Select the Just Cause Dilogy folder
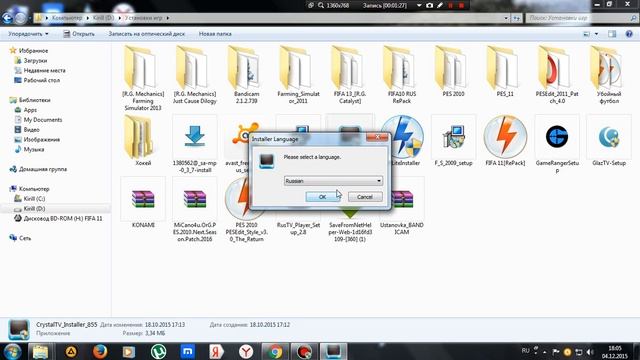 pyautogui.click(x=195, y=75)
